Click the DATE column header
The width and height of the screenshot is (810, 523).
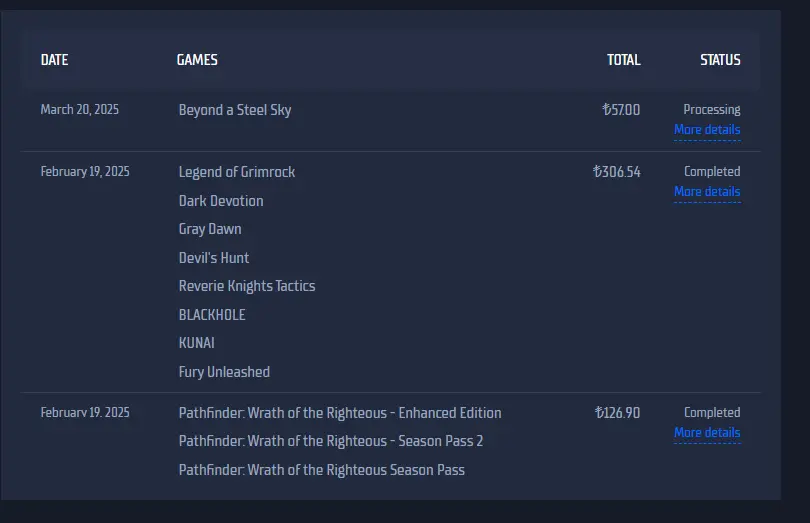54,60
